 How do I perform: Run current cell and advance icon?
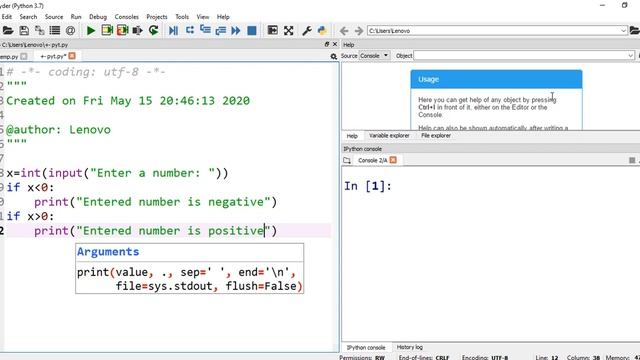pos(122,31)
